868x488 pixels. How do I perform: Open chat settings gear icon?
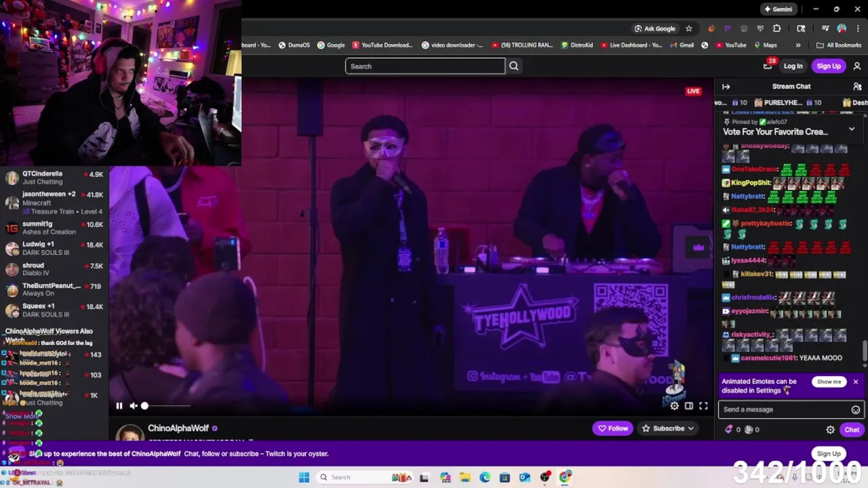click(830, 430)
